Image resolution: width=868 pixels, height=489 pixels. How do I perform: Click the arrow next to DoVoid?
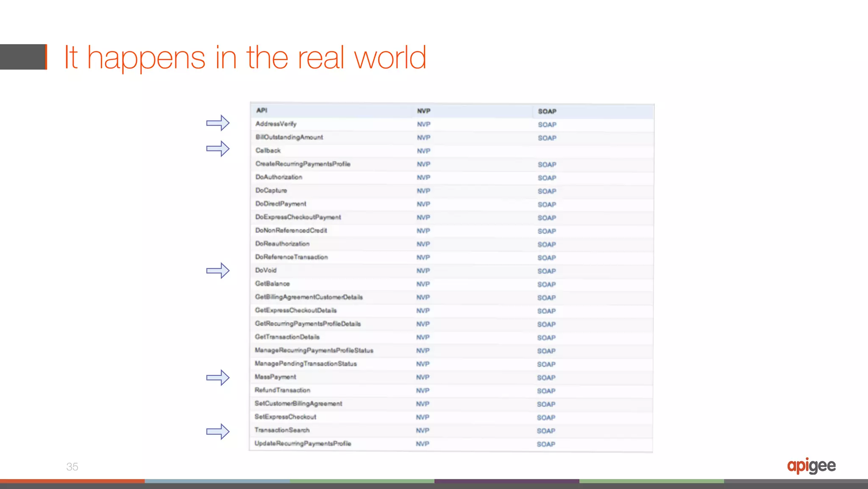218,271
